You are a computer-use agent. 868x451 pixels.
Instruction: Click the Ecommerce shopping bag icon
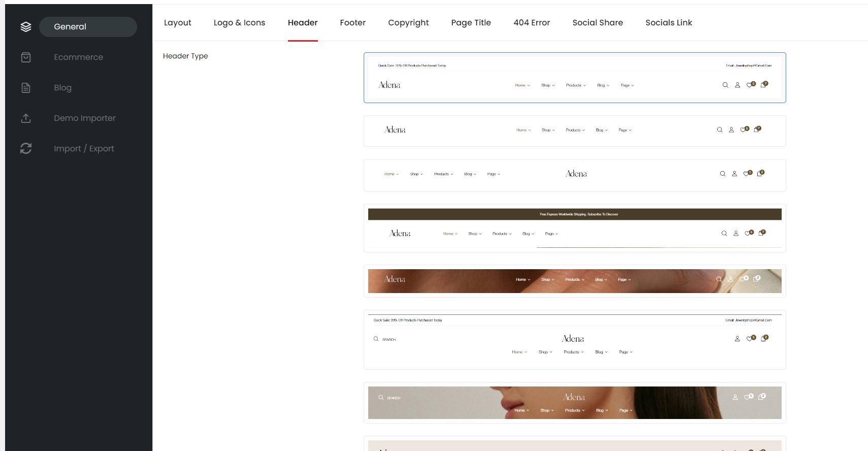[26, 57]
